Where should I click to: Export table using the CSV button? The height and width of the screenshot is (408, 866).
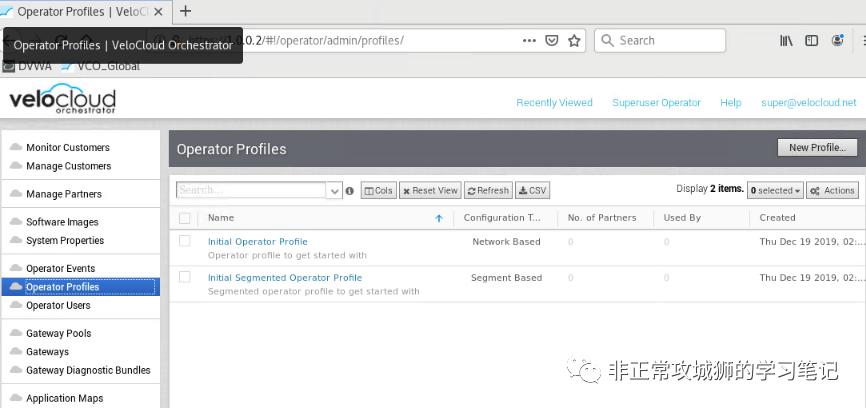coord(532,190)
